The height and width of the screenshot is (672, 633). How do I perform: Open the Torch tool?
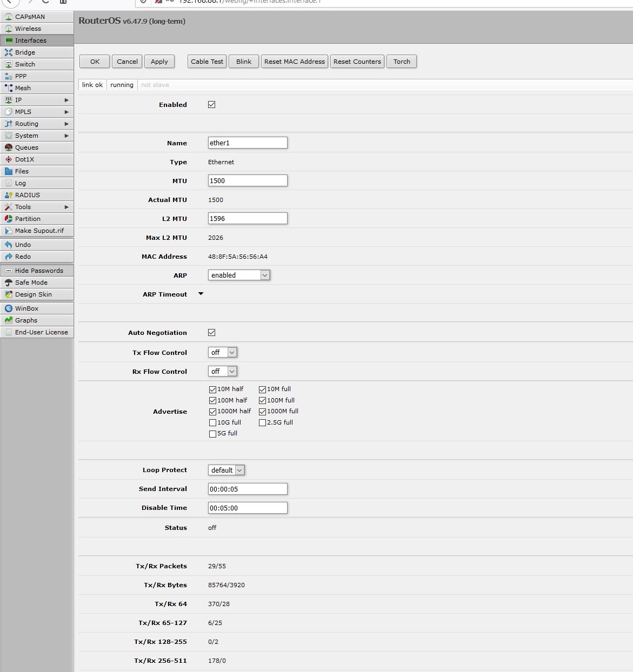402,62
